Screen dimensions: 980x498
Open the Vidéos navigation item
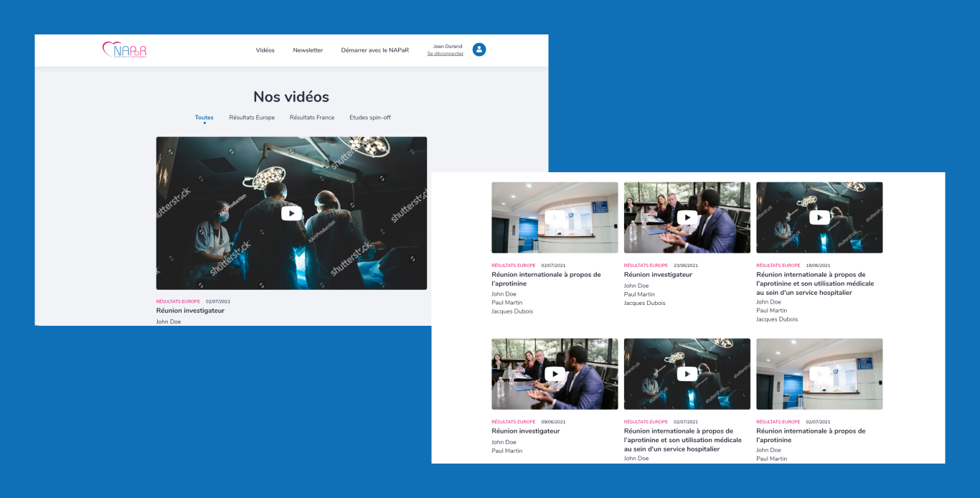[x=265, y=50]
